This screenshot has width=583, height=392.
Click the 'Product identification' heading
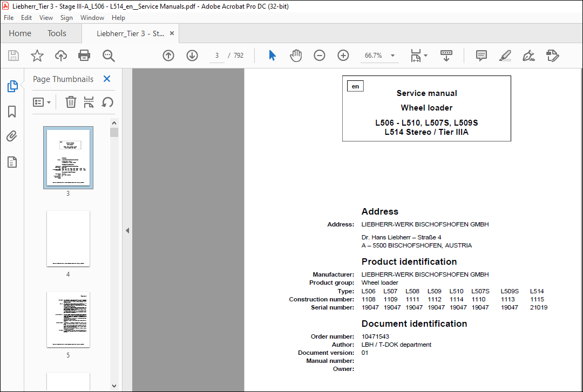coord(409,262)
